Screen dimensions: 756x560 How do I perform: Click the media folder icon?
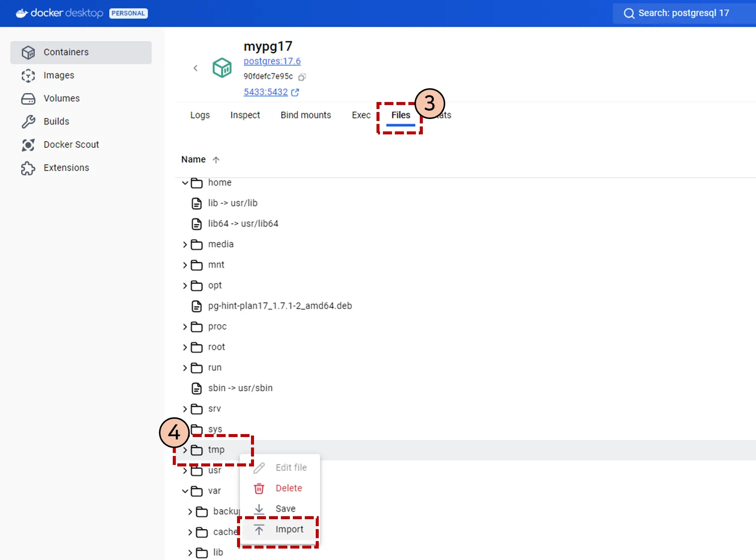click(197, 244)
